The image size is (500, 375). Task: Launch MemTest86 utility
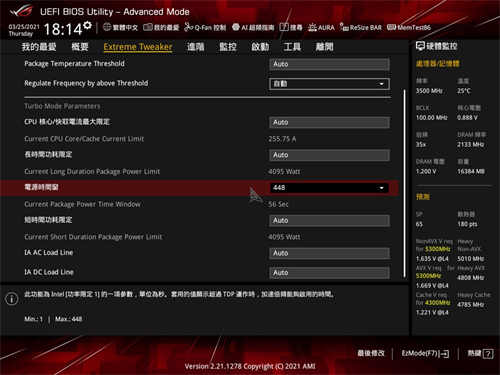point(409,27)
